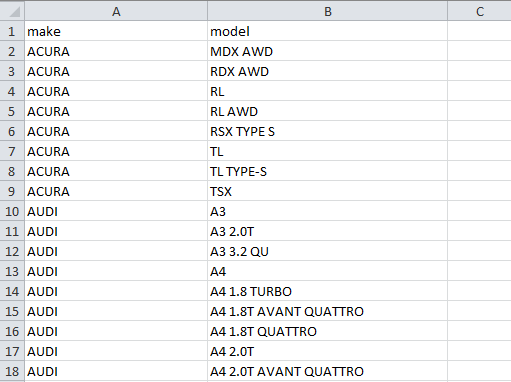The width and height of the screenshot is (511, 382).
Task: Select row 10 header
Action: click(x=12, y=211)
